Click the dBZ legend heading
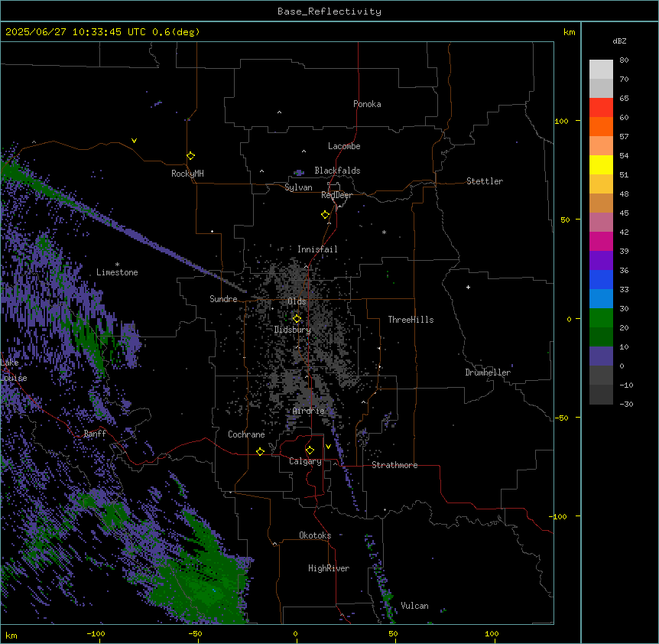 [x=619, y=41]
